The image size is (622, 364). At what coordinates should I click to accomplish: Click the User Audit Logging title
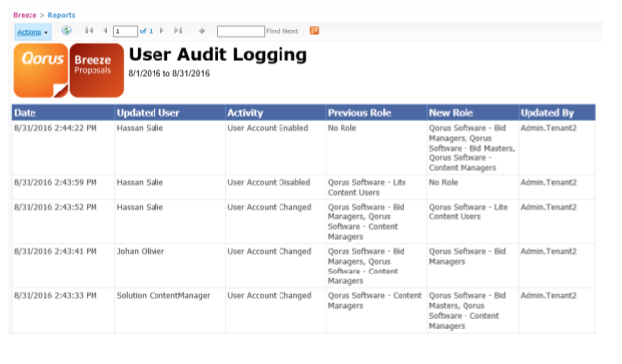218,55
